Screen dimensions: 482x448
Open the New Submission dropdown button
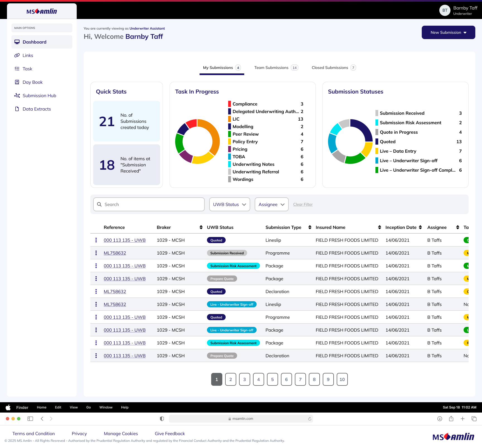448,32
